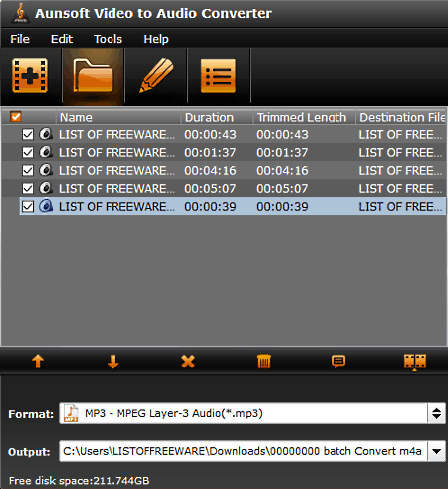This screenshot has width=448, height=489.
Task: Clear all files with trash icon
Action: click(x=264, y=362)
